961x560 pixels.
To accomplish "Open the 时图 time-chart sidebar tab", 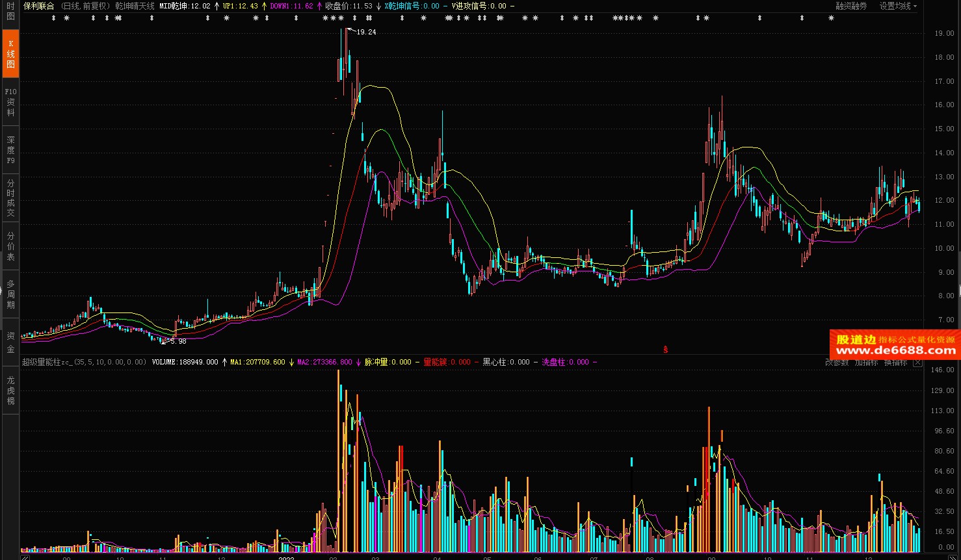I will click(10, 11).
